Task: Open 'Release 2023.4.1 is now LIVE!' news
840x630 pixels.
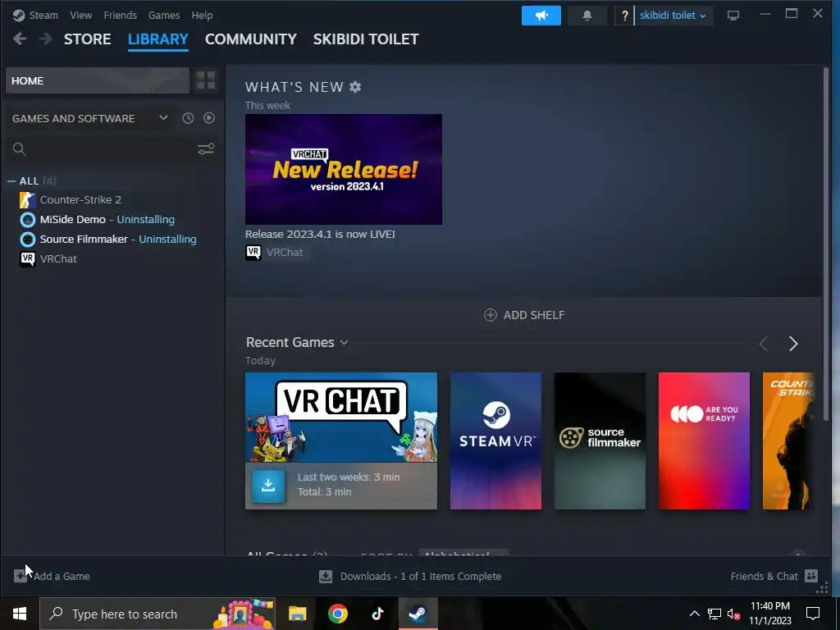Action: 320,234
